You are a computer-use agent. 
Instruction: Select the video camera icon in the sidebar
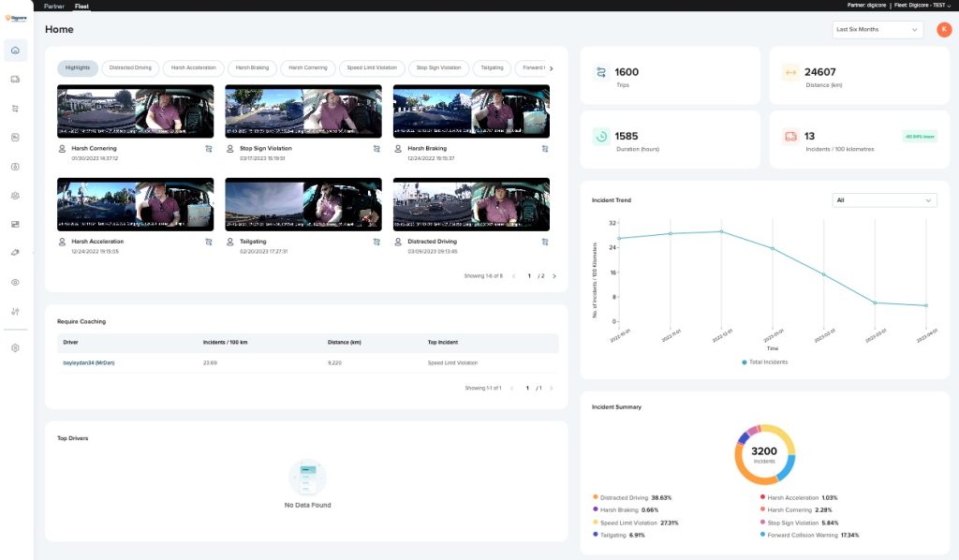(x=14, y=80)
